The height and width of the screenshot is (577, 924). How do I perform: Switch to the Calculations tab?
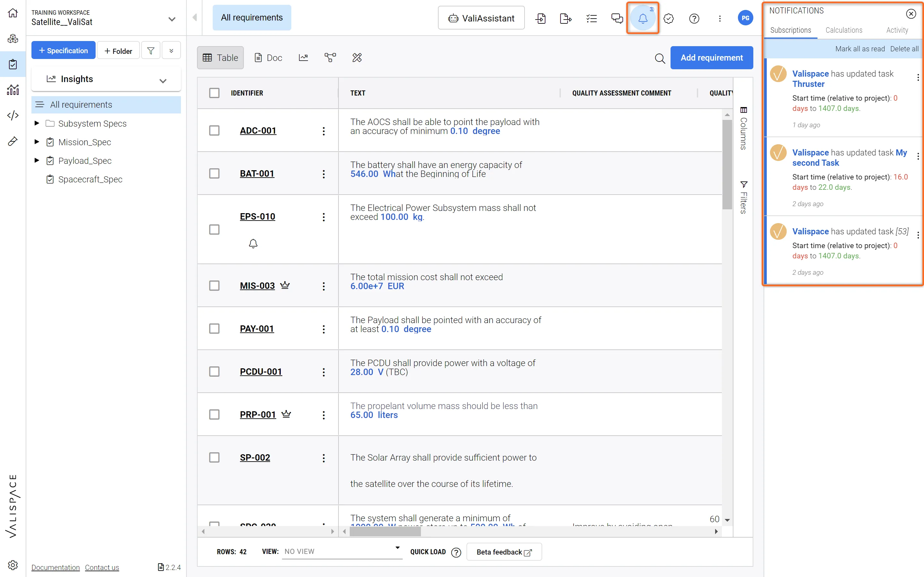843,30
